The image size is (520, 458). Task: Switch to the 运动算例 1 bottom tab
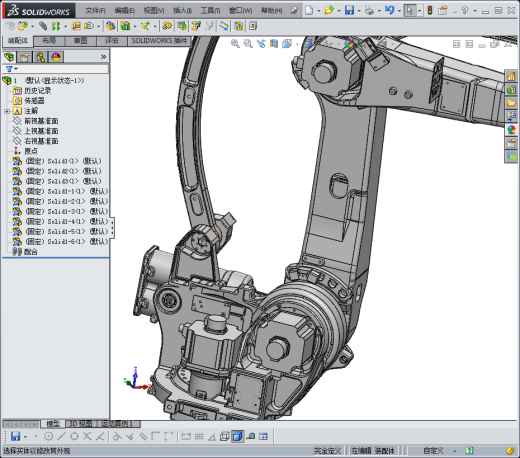coord(119,424)
